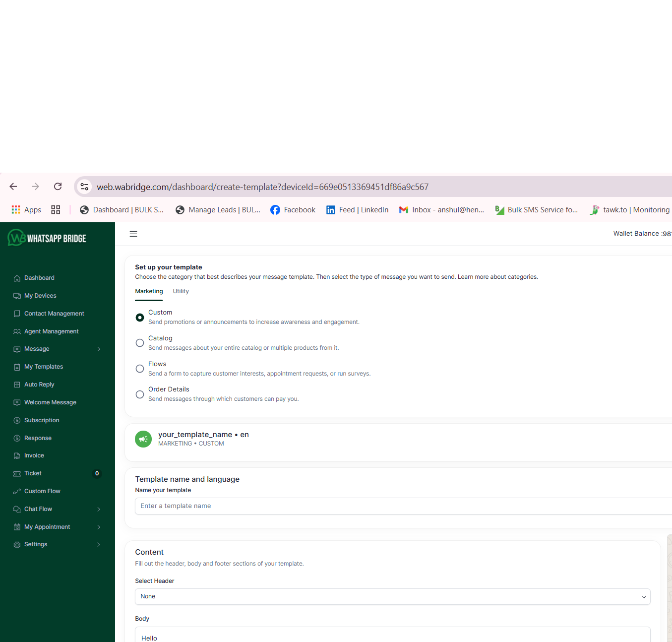Open site information icon in address bar
This screenshot has height=642, width=672.
84,187
